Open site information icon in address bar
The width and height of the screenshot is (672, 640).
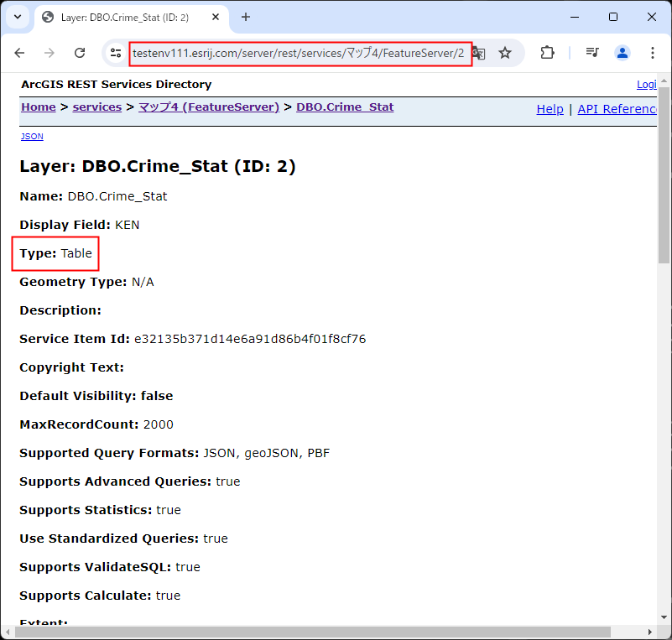click(116, 53)
